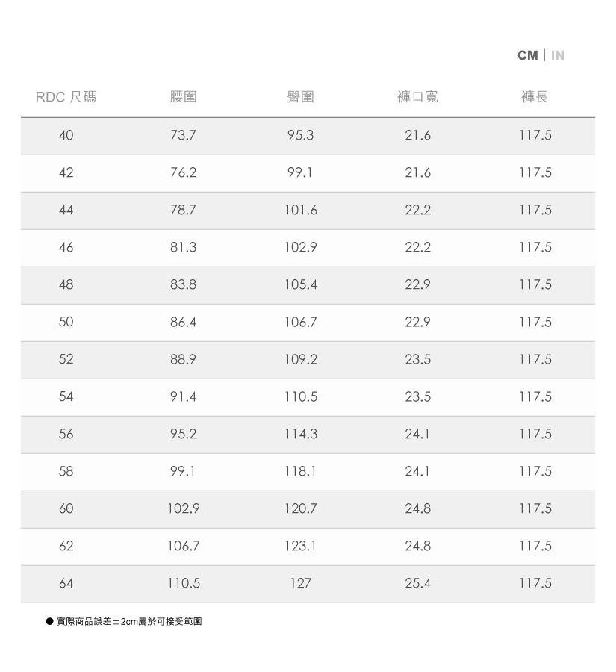Click hip value 127
The image size is (616, 672).
point(300,583)
